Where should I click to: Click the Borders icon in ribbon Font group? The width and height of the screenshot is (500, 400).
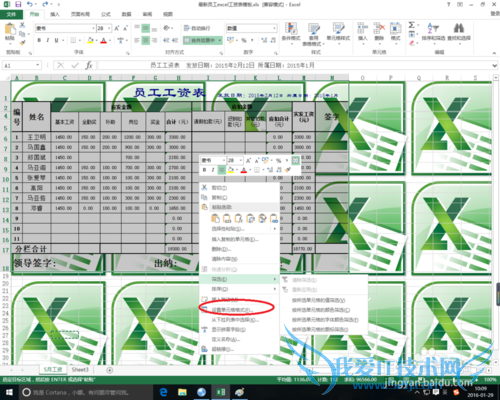pos(73,40)
